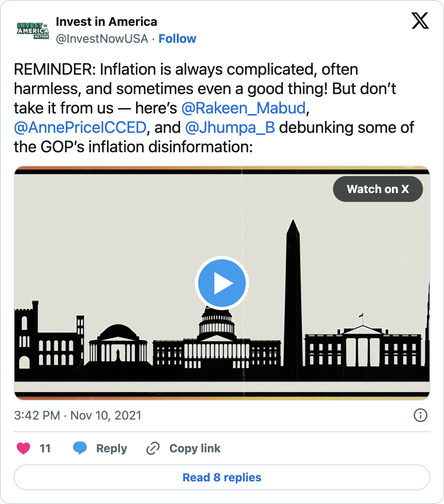Follow the InvestNowUSA account

click(x=177, y=39)
